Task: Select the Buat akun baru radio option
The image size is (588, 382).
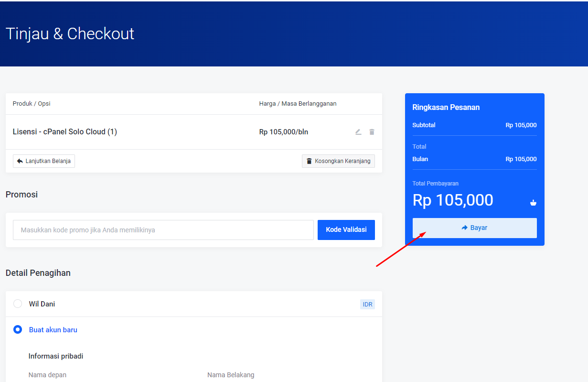Action: point(18,329)
